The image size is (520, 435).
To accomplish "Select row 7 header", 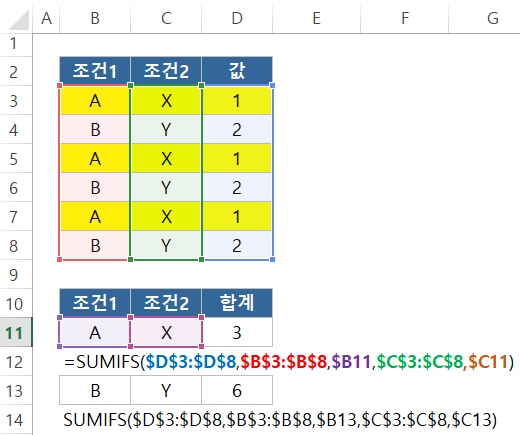I will 16,216.
